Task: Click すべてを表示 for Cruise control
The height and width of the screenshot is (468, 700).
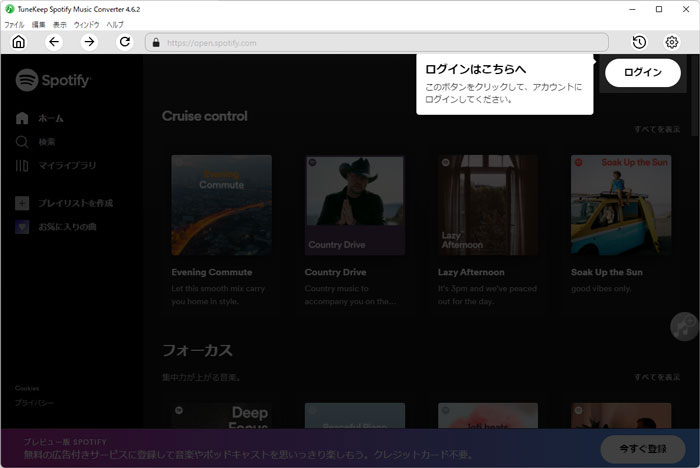Action: tap(657, 130)
